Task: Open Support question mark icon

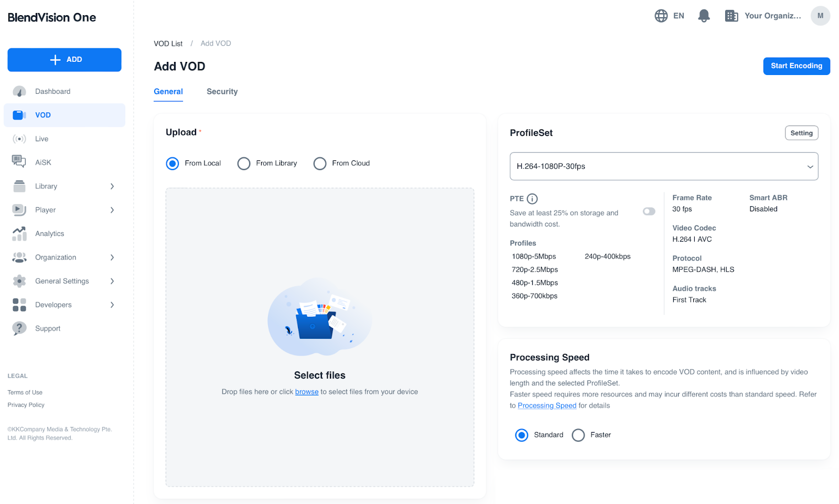Action: 19,328
